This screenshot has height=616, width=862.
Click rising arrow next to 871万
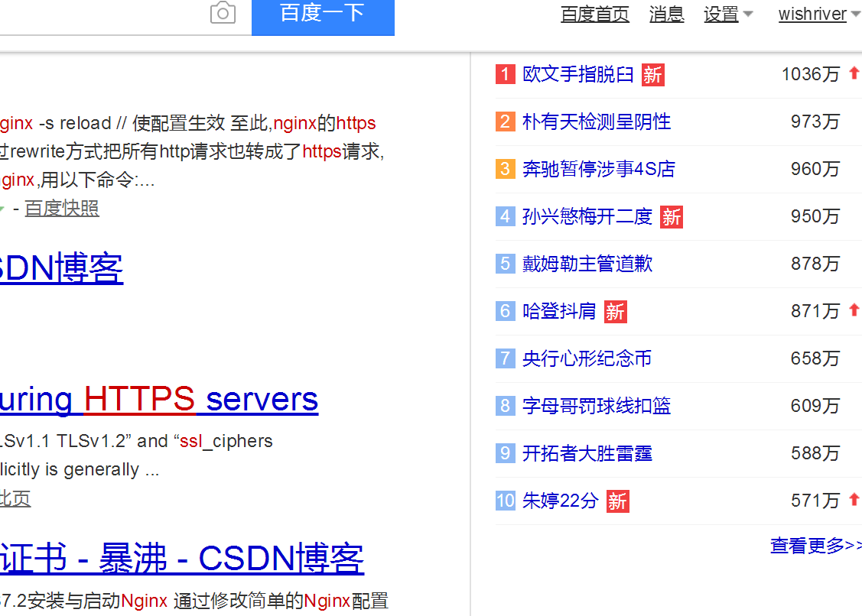click(854, 310)
